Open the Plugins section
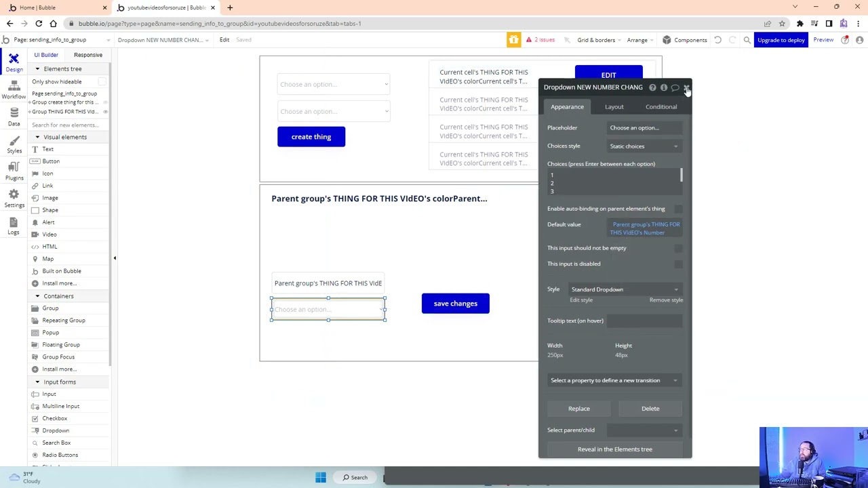The height and width of the screenshot is (488, 868). (14, 171)
